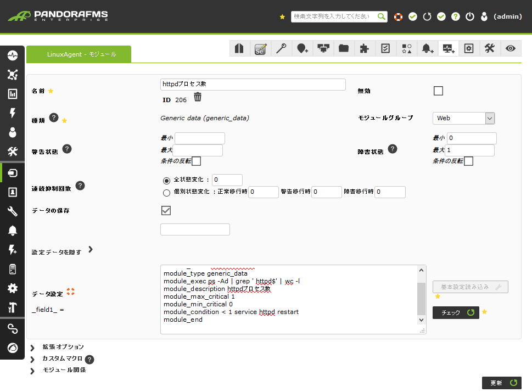Screen dimensions: 532x392
Task: Open the puzzle piece plugins tab icon
Action: pyautogui.click(x=364, y=49)
